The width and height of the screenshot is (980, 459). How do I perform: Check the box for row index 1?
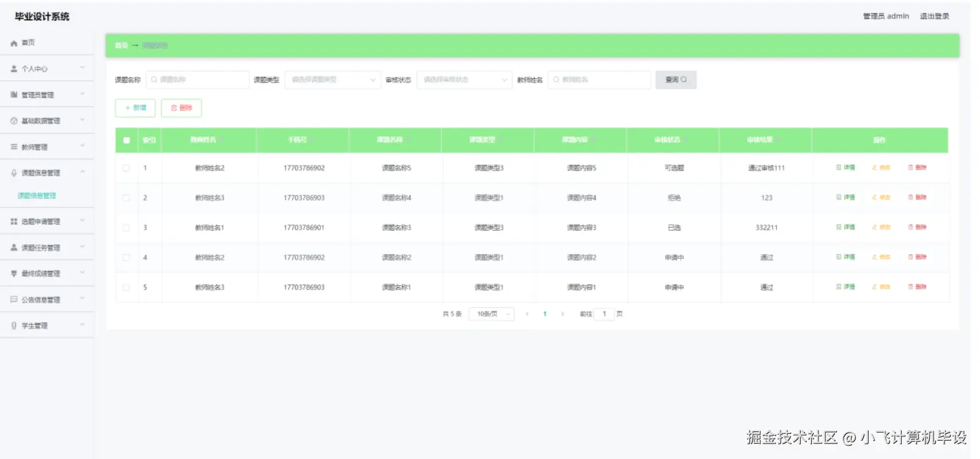(126, 168)
